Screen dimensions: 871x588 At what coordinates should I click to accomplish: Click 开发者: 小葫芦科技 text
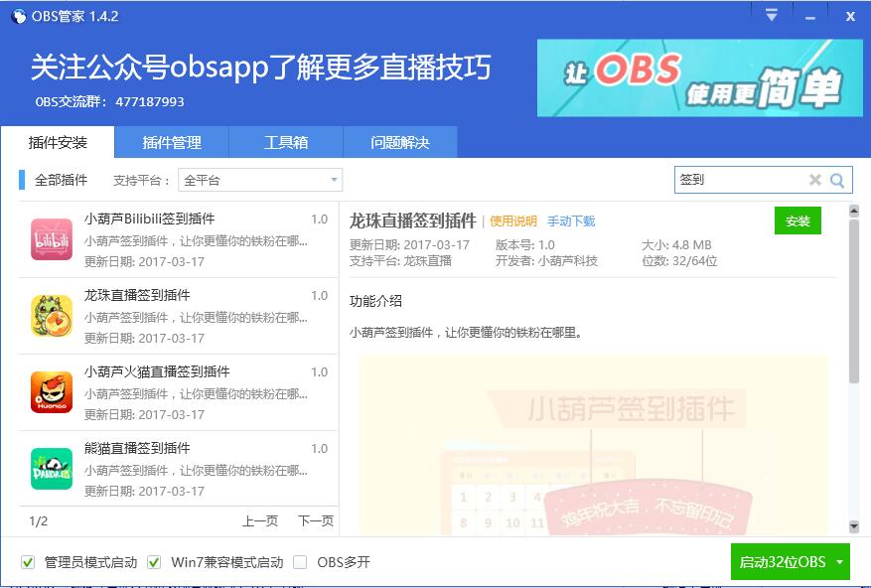546,260
